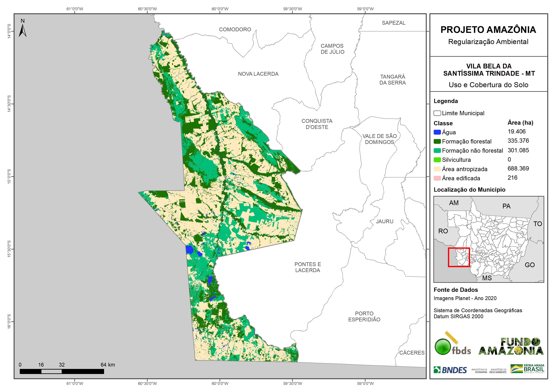Click the pink Área edificada swatch

tap(437, 178)
